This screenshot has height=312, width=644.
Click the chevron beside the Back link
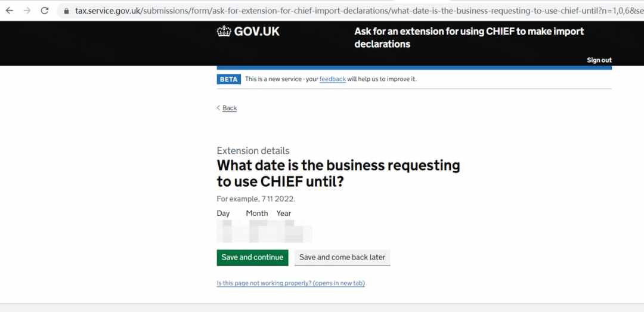click(218, 108)
